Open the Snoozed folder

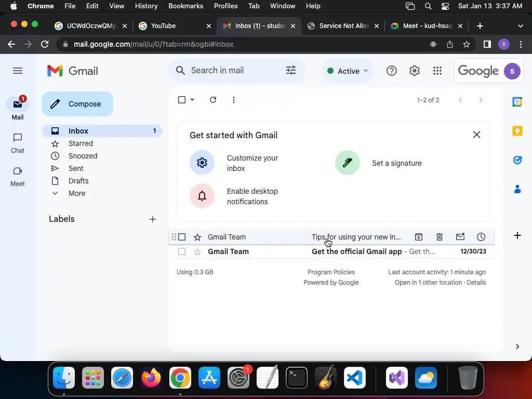click(83, 156)
